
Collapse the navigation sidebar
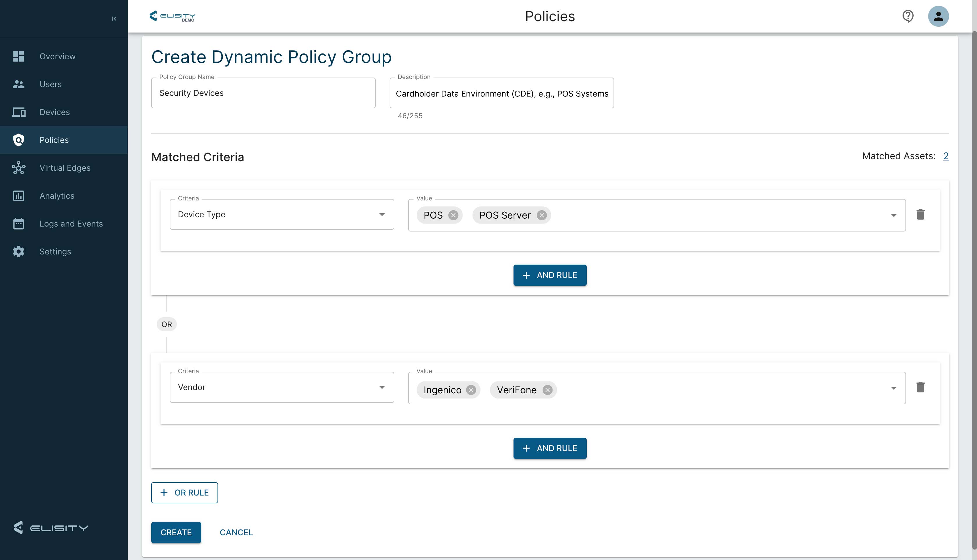point(114,18)
